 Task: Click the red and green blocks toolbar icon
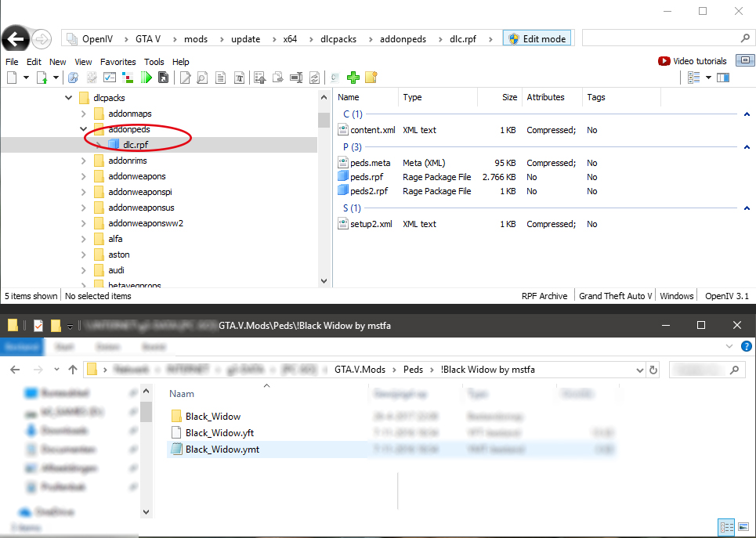point(128,78)
